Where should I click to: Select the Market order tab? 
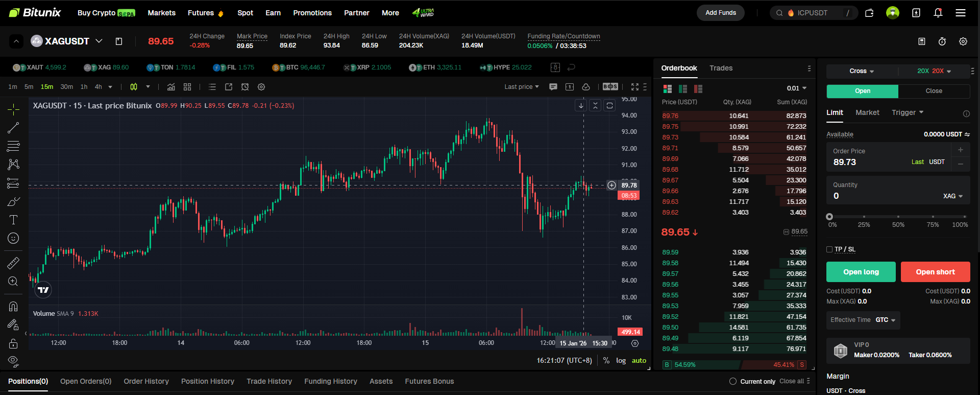point(867,112)
